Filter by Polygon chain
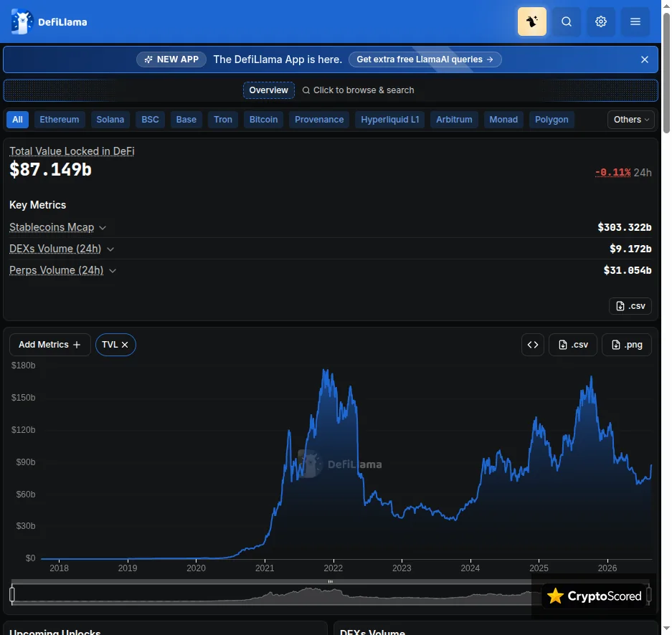This screenshot has height=635, width=672. tap(552, 120)
